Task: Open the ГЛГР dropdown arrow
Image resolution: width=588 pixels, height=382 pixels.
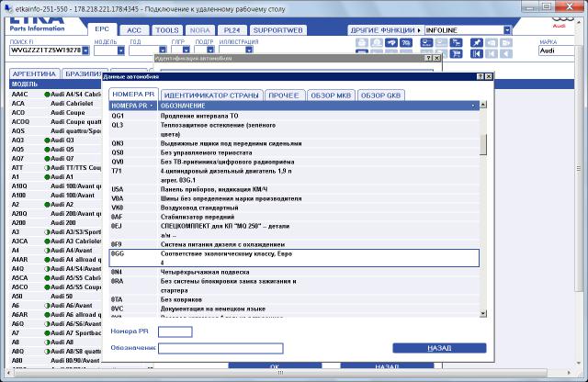Action: [186, 51]
